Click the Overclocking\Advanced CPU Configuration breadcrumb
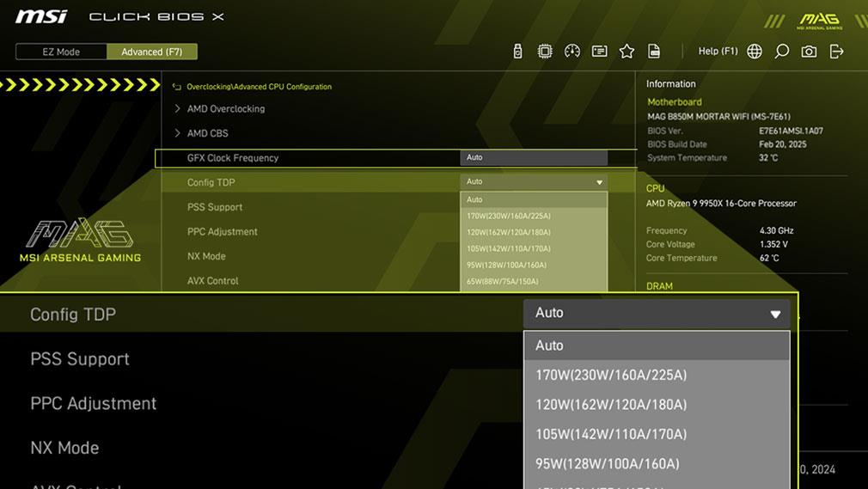Screen dimensions: 868x489 click(259, 87)
